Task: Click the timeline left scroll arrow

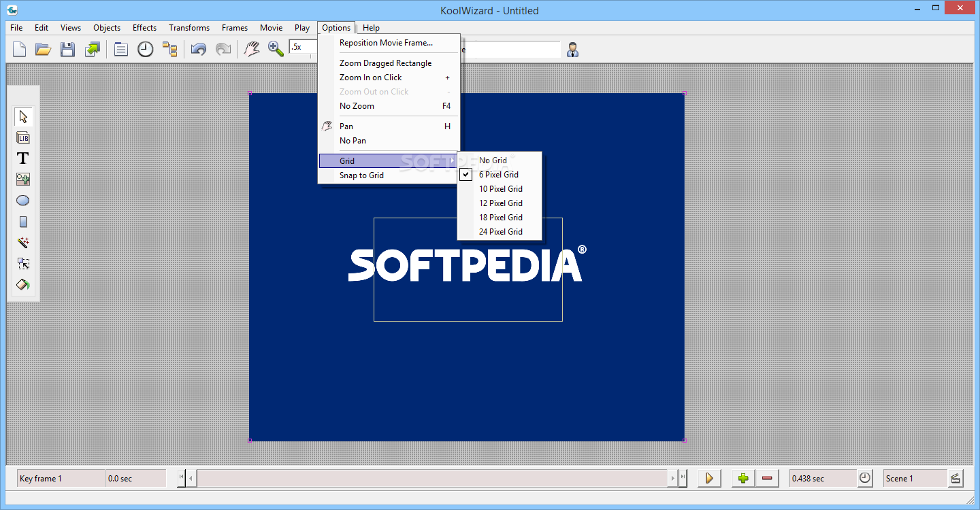Action: coord(191,478)
